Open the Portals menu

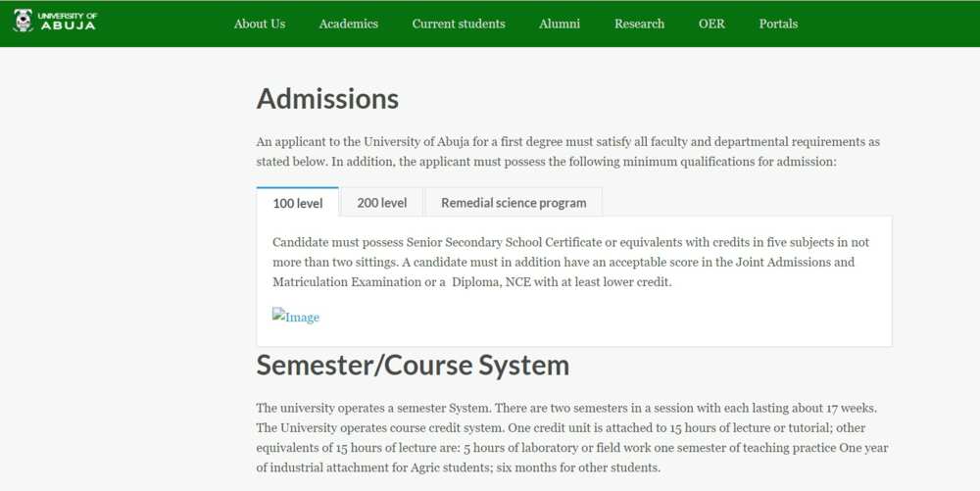pos(778,24)
